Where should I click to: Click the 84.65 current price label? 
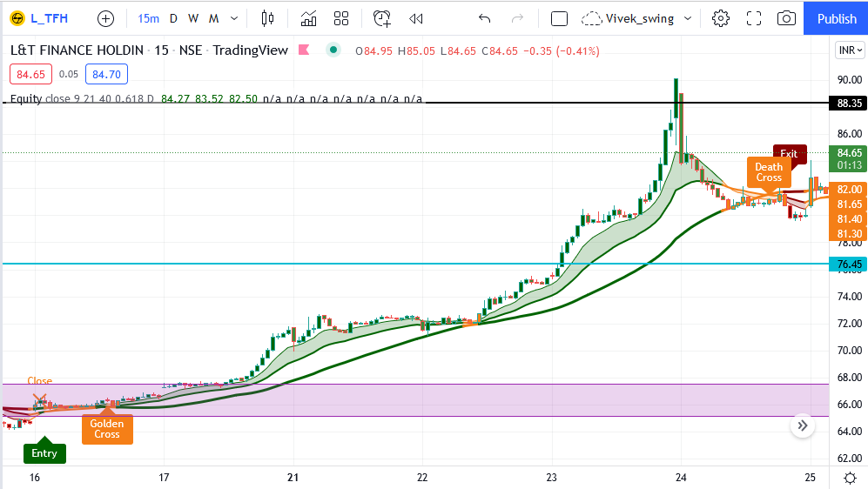click(x=848, y=158)
